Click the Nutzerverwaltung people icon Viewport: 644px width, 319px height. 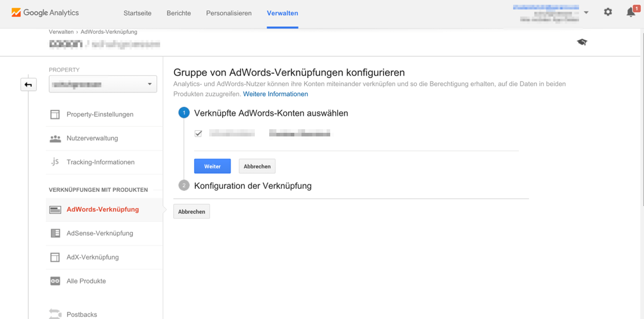click(55, 138)
